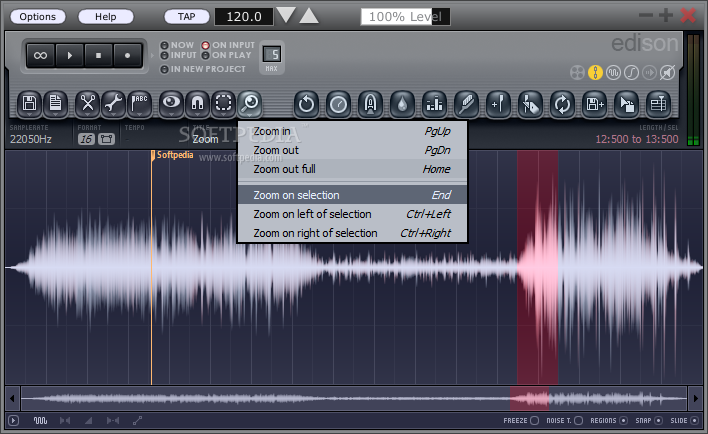
Task: Decrease tempo with the down triangle
Action: [x=286, y=15]
